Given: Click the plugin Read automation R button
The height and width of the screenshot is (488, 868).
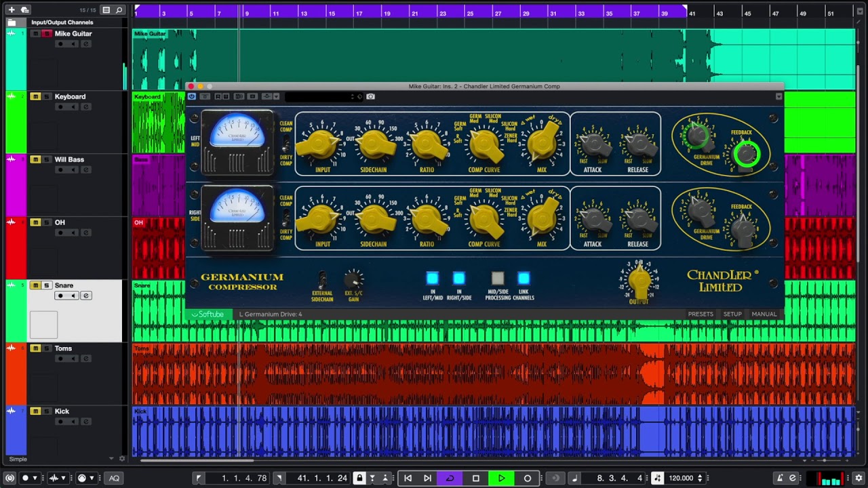Looking at the screenshot, I should [x=218, y=97].
